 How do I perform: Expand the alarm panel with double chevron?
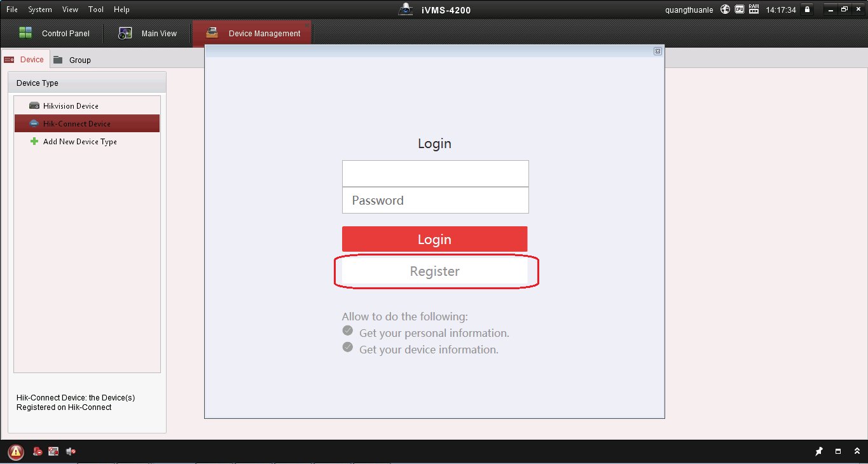[x=857, y=452]
